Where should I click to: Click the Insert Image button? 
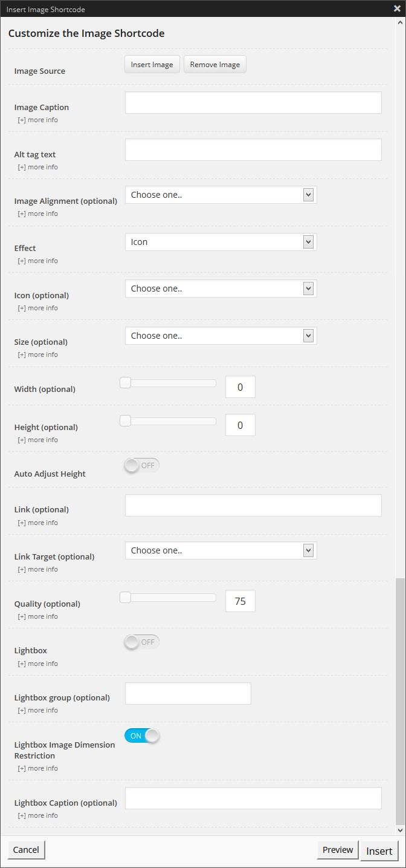(152, 65)
